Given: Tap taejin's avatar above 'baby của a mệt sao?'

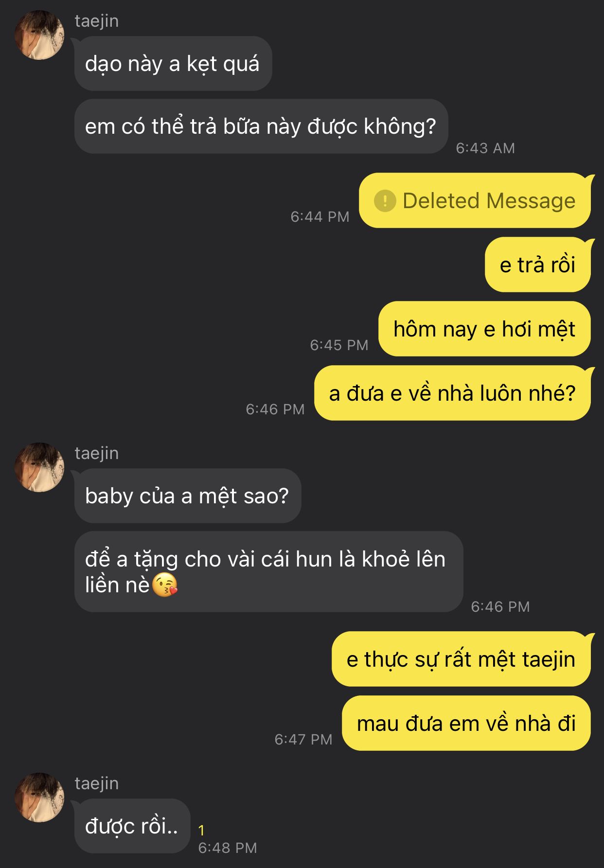Looking at the screenshot, I should pyautogui.click(x=39, y=467).
